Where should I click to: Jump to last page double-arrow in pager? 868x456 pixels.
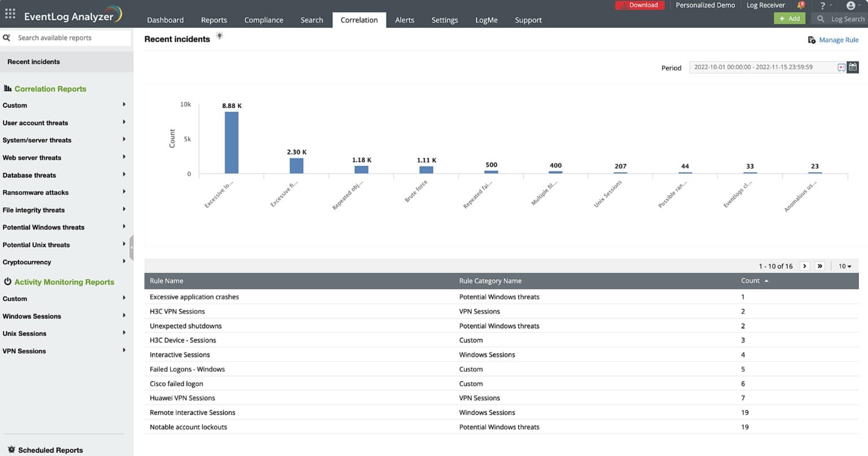(819, 266)
